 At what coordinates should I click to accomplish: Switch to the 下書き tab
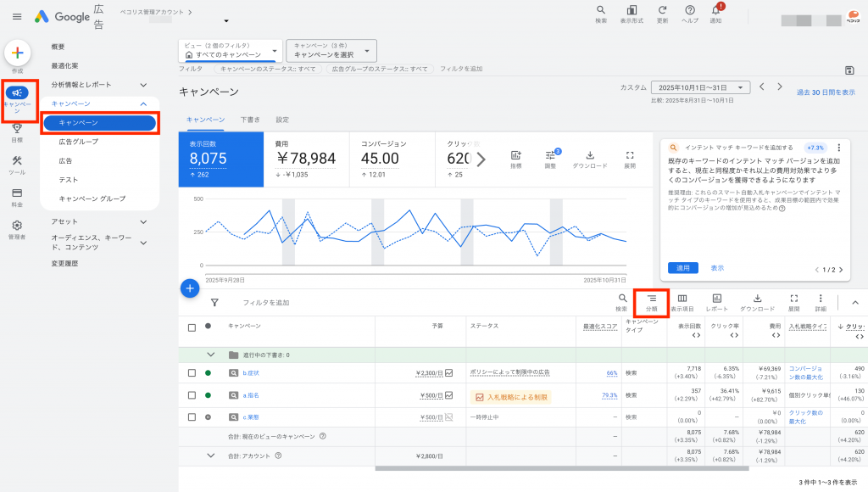pos(249,120)
